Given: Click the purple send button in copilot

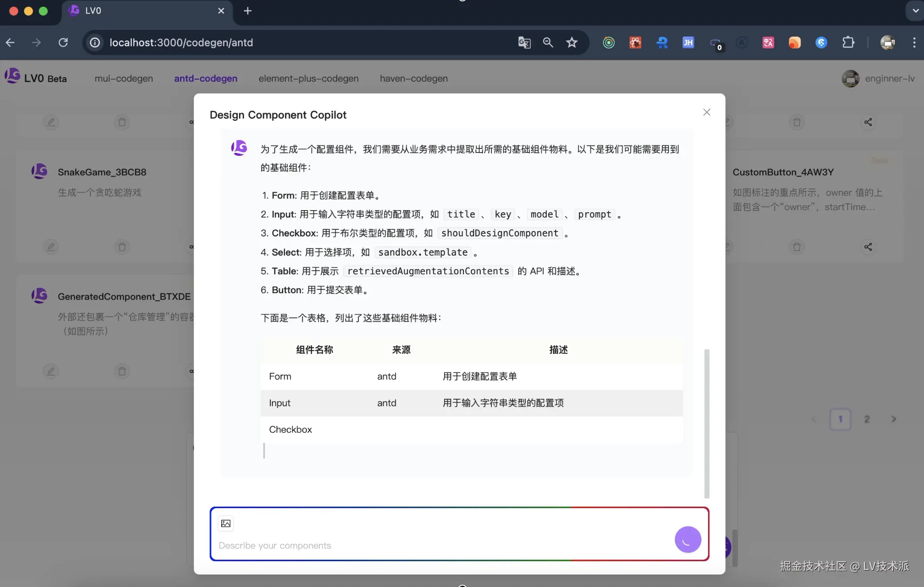Looking at the screenshot, I should tap(687, 539).
